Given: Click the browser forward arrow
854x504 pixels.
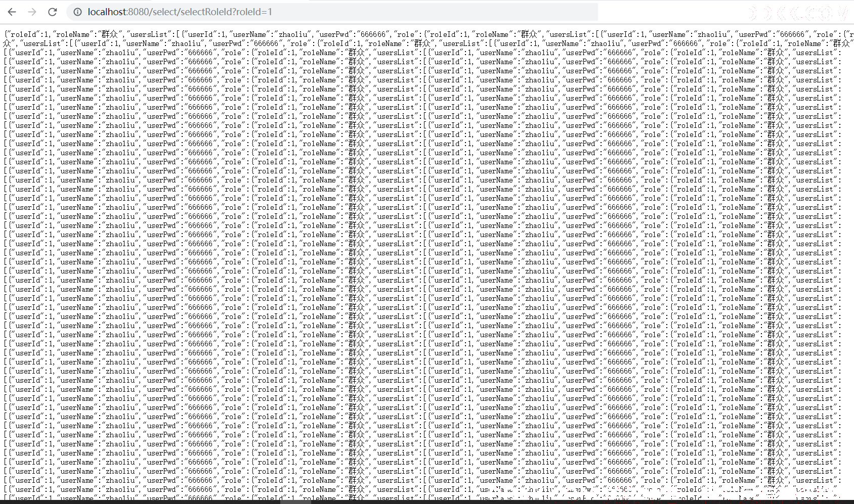Looking at the screenshot, I should click(x=32, y=12).
